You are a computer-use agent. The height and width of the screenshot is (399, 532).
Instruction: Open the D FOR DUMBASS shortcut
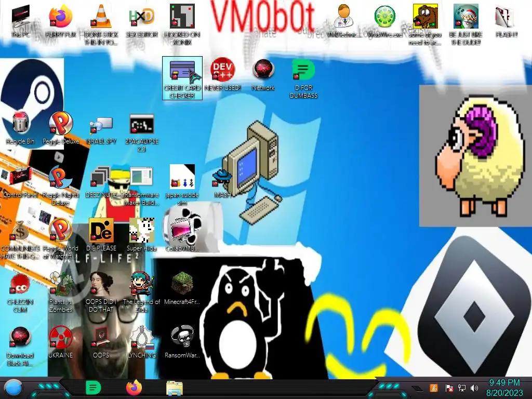(303, 79)
